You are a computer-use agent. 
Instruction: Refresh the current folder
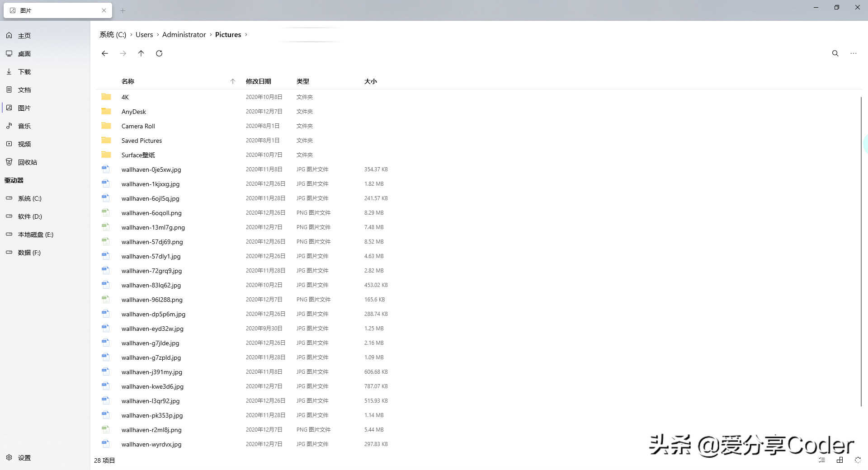click(159, 53)
